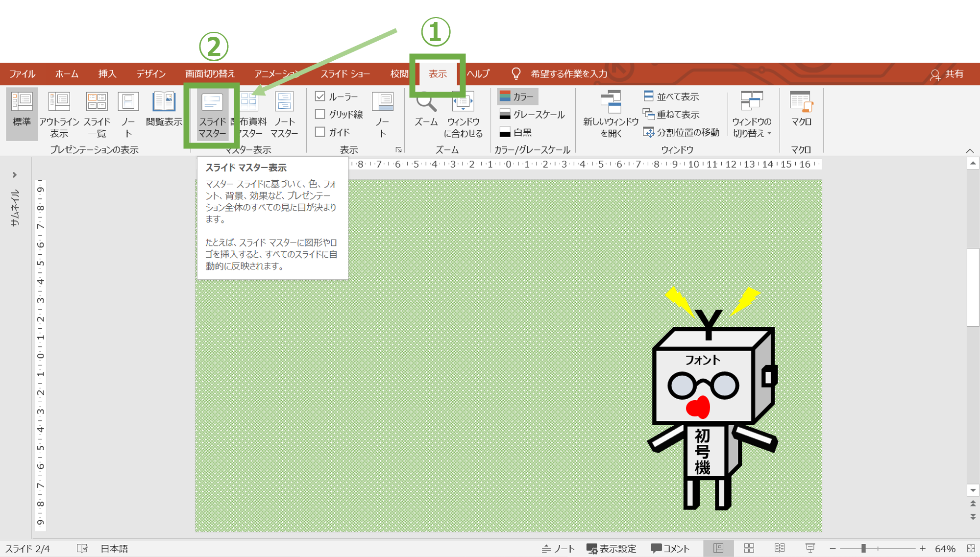Uncheck the Ruler (ルーラー) checkbox
This screenshot has width=980, height=557.
(x=320, y=97)
